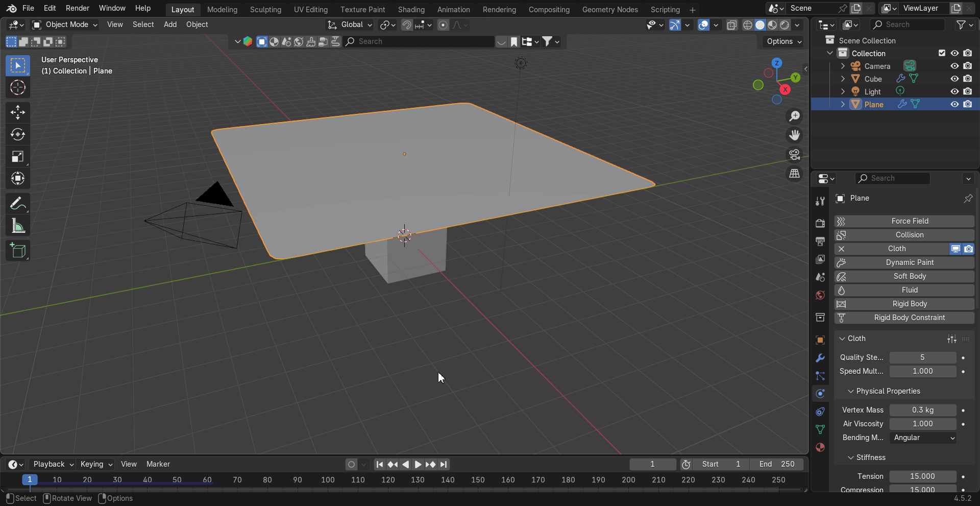
Task: Activate the Move tool
Action: pos(18,112)
